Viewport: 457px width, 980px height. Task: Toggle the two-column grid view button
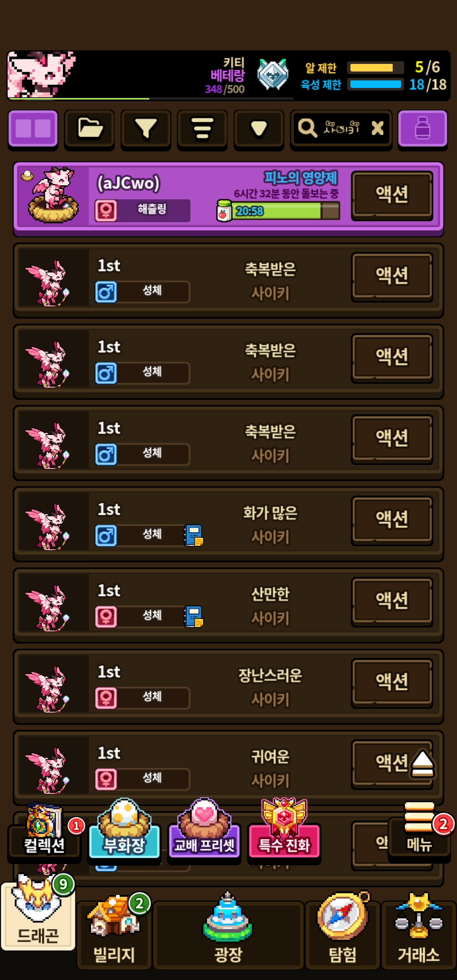coord(33,129)
